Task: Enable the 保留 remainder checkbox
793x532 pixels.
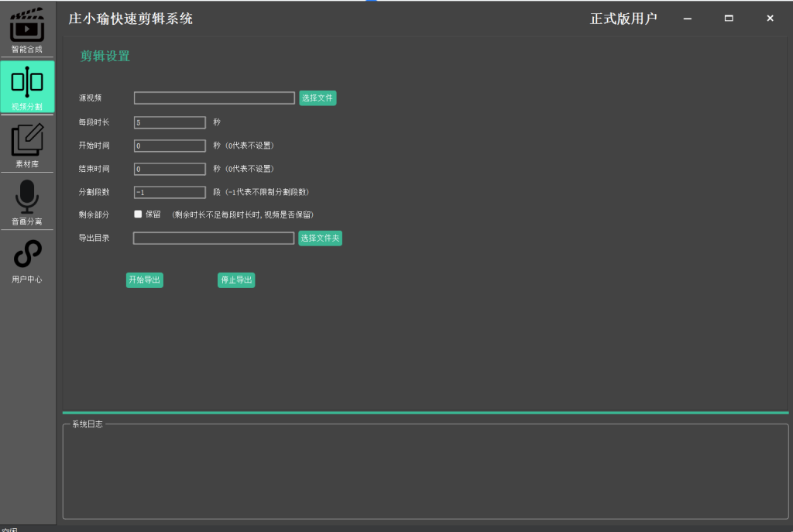Action: point(138,215)
